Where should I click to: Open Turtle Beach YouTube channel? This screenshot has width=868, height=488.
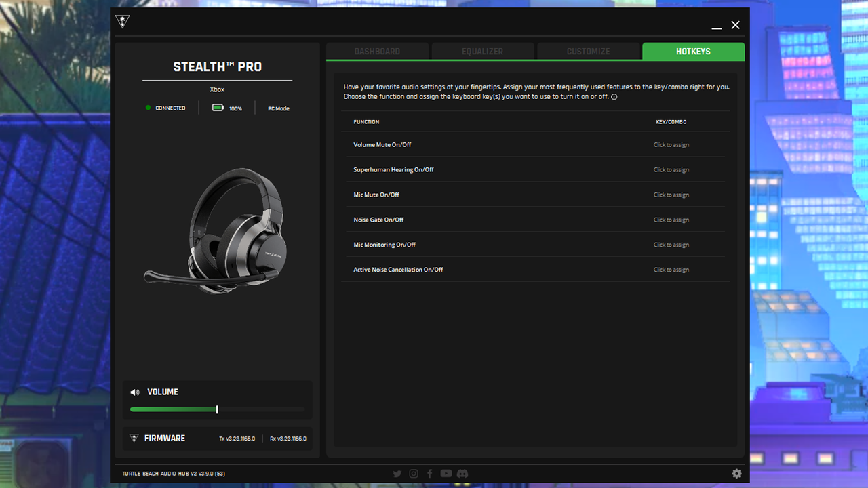click(446, 474)
